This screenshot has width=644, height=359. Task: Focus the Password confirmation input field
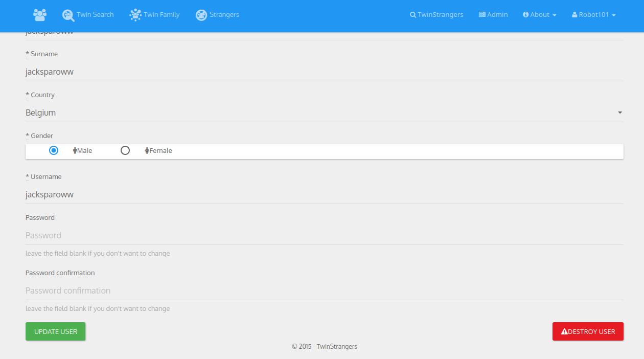click(x=325, y=290)
